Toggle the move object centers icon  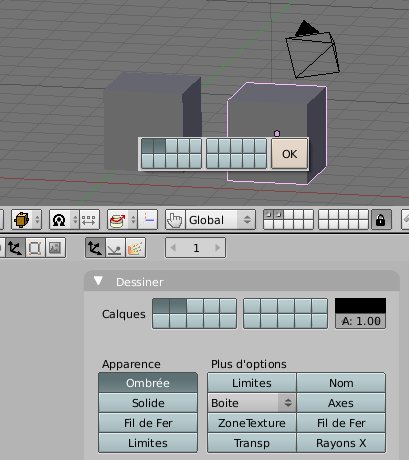click(x=89, y=220)
